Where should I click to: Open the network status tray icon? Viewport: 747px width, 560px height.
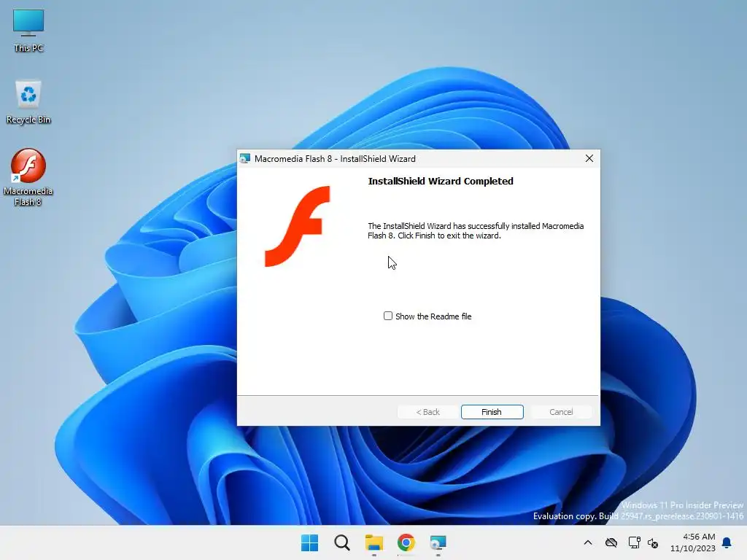[634, 542]
